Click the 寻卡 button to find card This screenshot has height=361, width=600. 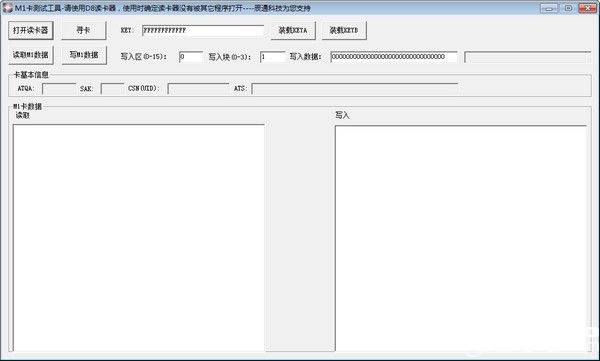(83, 30)
